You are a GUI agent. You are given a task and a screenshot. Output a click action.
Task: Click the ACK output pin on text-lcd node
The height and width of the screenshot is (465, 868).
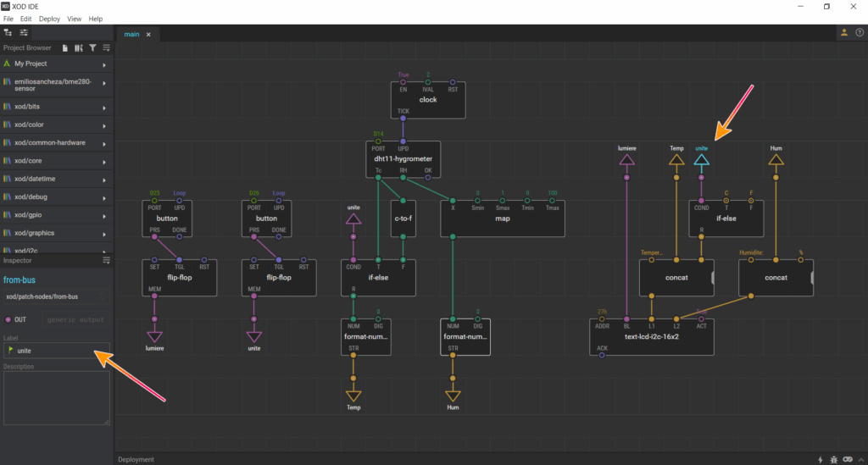coord(602,355)
